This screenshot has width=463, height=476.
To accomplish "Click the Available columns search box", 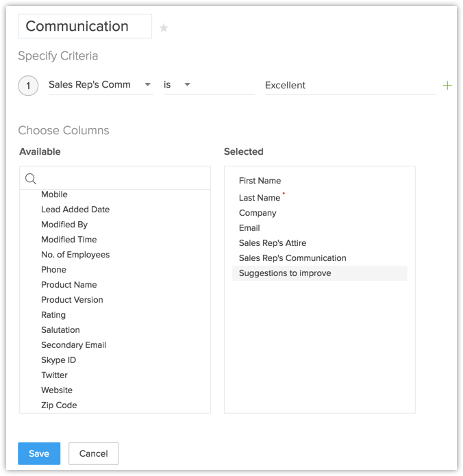I will pos(123,179).
